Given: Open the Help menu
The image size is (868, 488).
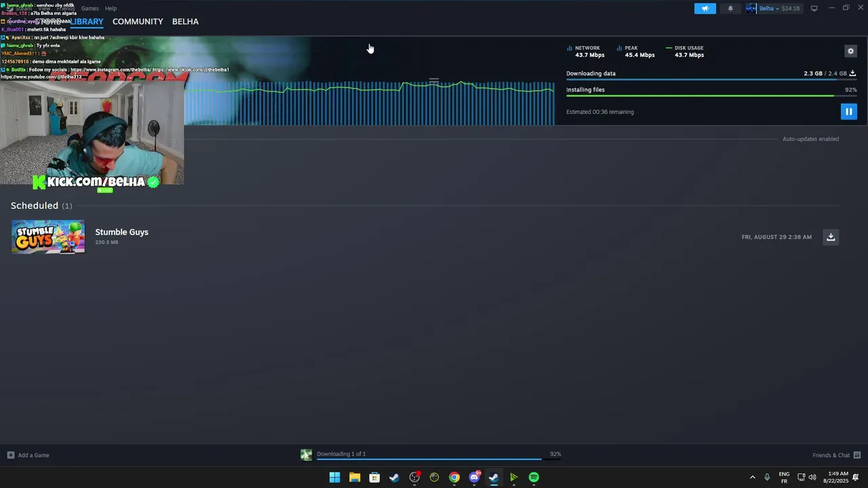Looking at the screenshot, I should pyautogui.click(x=111, y=8).
